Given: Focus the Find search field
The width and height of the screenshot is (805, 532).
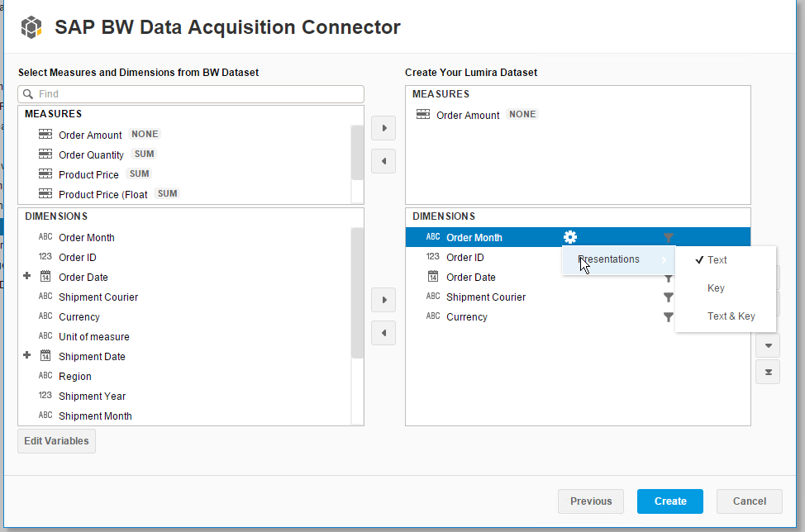Looking at the screenshot, I should point(191,94).
